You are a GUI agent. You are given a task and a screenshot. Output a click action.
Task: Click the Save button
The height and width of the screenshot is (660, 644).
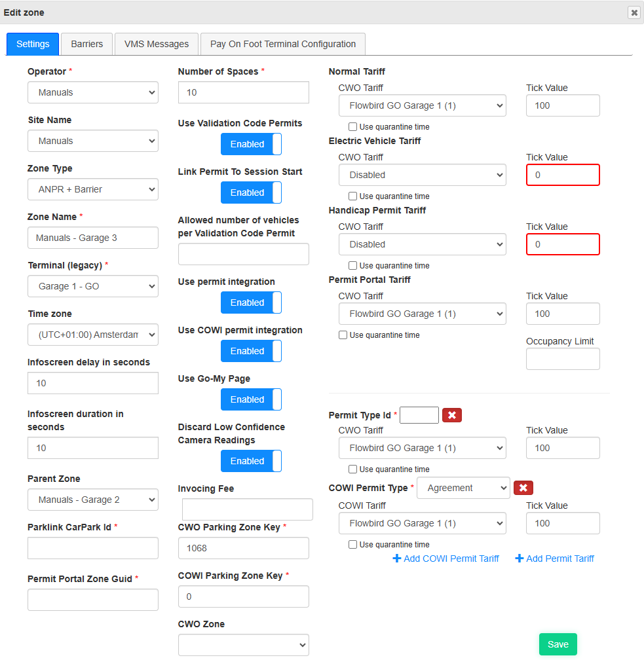(558, 644)
